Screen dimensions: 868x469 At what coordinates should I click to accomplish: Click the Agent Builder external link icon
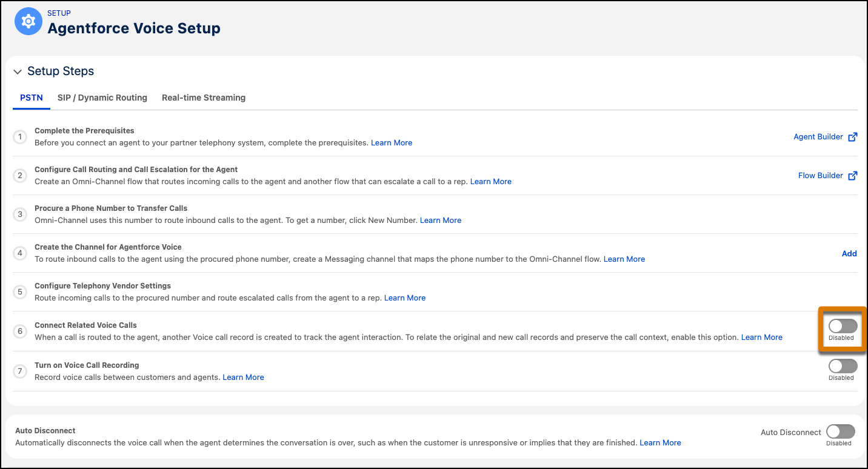852,137
